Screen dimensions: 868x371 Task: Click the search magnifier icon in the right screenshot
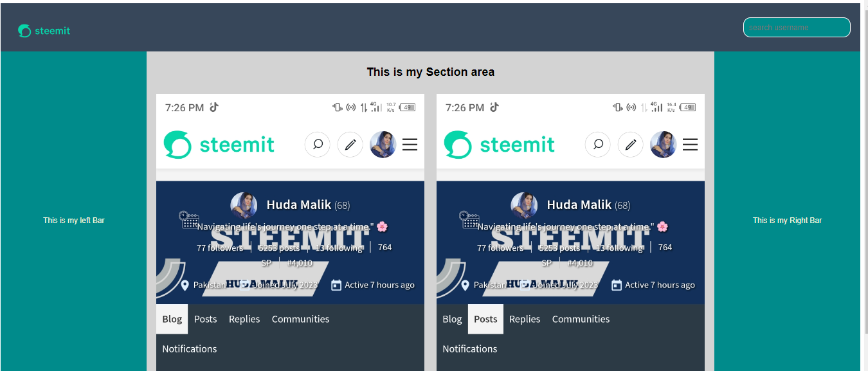(598, 145)
